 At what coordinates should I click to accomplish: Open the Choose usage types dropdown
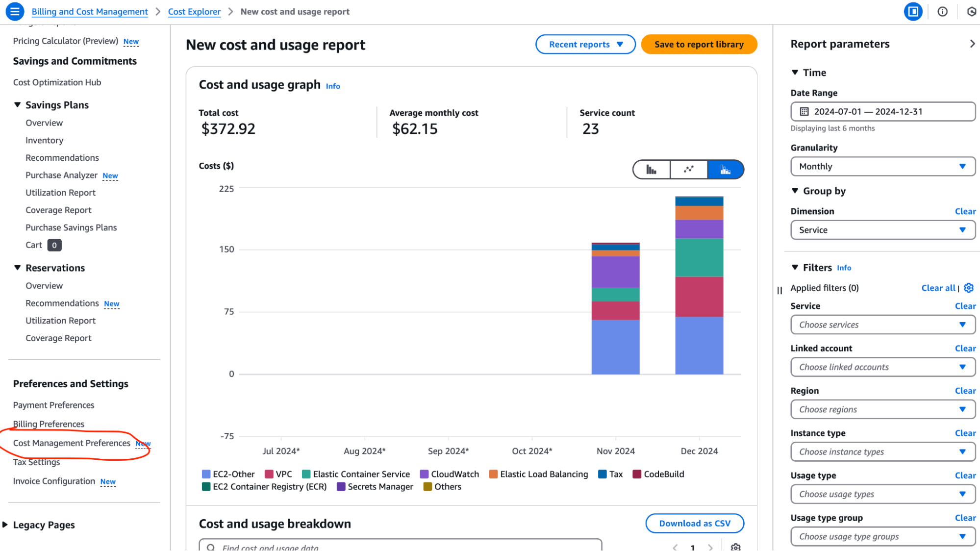pyautogui.click(x=882, y=494)
